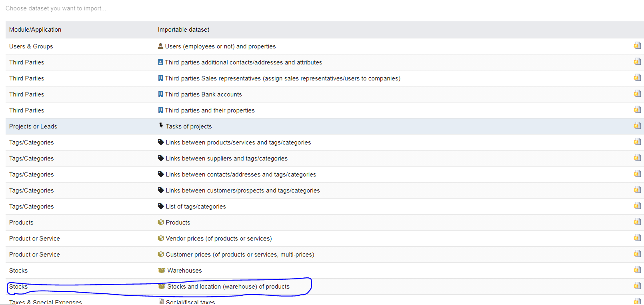Click import icon in Tasks of projects row

637,126
